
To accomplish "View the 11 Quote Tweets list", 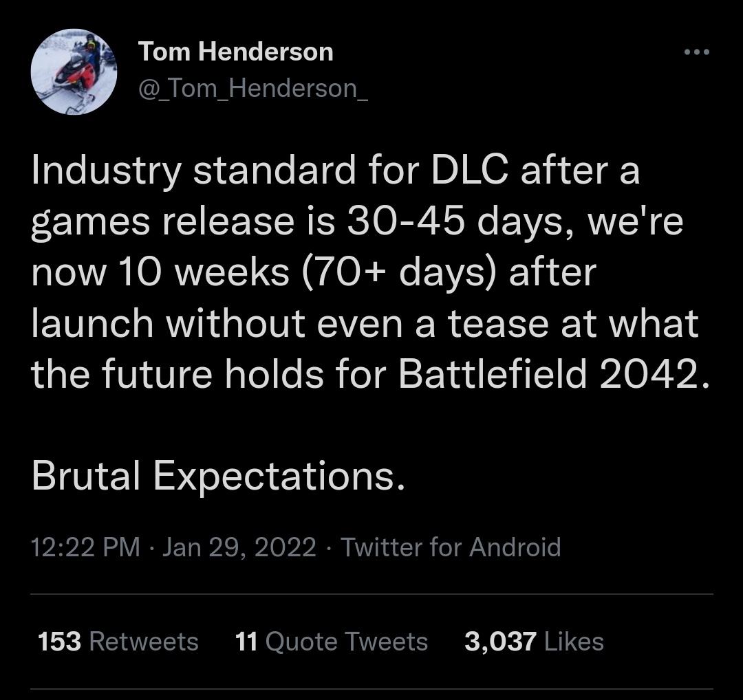I will [x=331, y=642].
